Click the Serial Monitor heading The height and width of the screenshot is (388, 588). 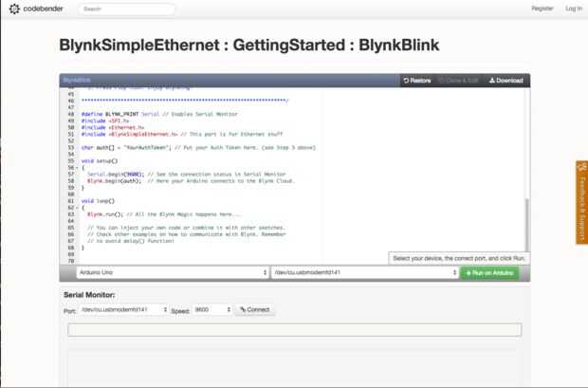pyautogui.click(x=89, y=295)
